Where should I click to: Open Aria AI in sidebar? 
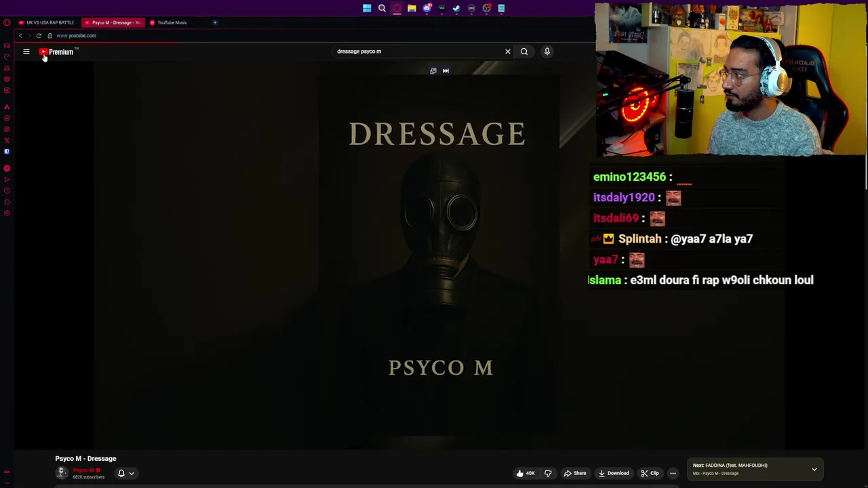tap(7, 107)
